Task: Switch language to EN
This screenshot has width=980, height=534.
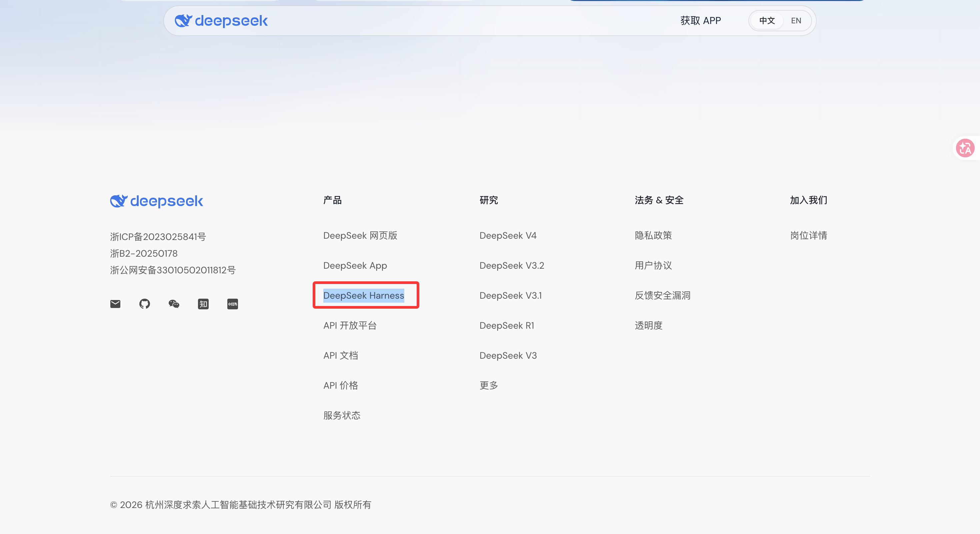Action: (796, 21)
